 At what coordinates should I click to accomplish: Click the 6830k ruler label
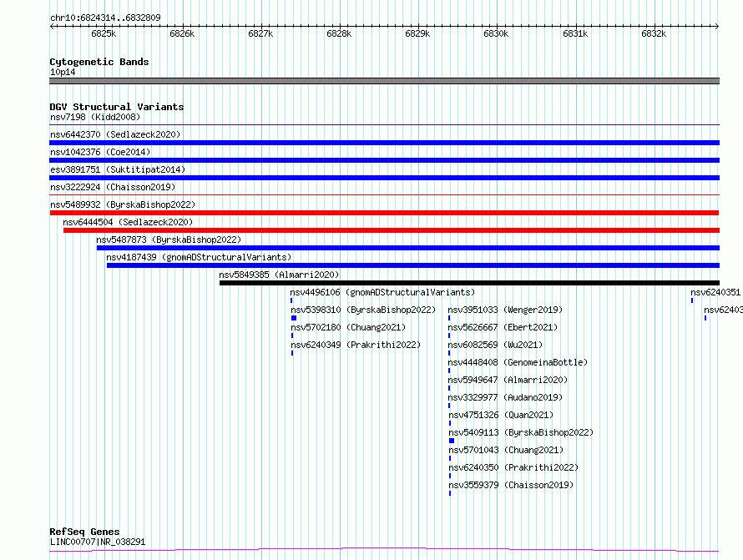[x=496, y=33]
